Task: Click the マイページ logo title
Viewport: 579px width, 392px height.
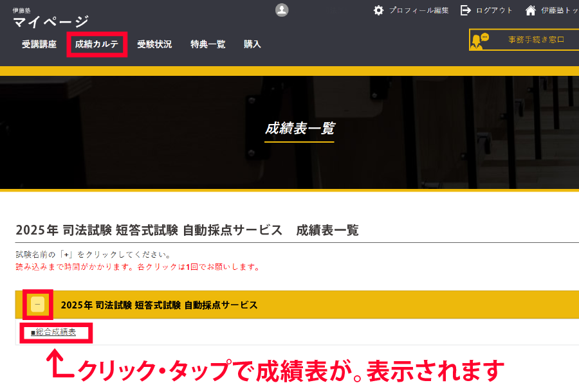Action: tap(51, 22)
